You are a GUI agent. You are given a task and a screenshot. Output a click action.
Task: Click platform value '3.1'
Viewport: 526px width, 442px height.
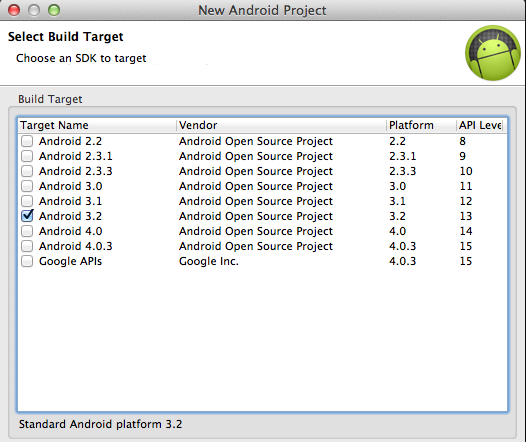[x=397, y=201]
